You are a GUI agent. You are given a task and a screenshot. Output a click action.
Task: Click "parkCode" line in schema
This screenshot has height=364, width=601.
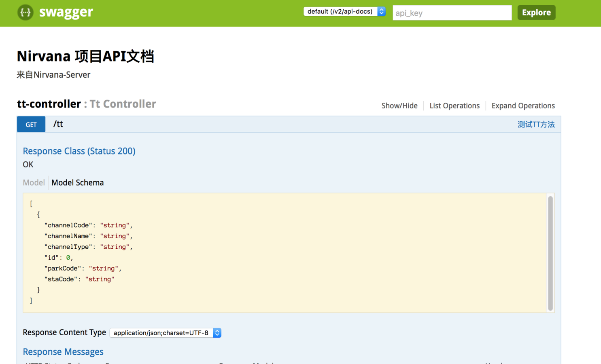click(x=83, y=269)
